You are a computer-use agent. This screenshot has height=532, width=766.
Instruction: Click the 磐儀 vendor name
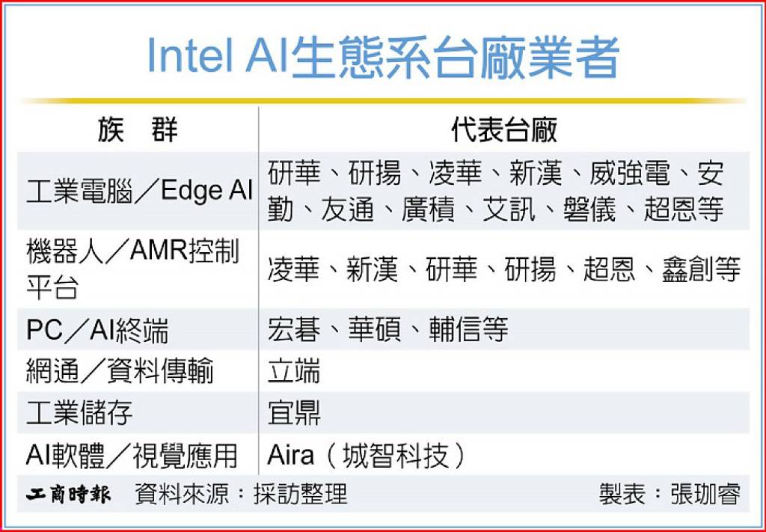pyautogui.click(x=589, y=210)
